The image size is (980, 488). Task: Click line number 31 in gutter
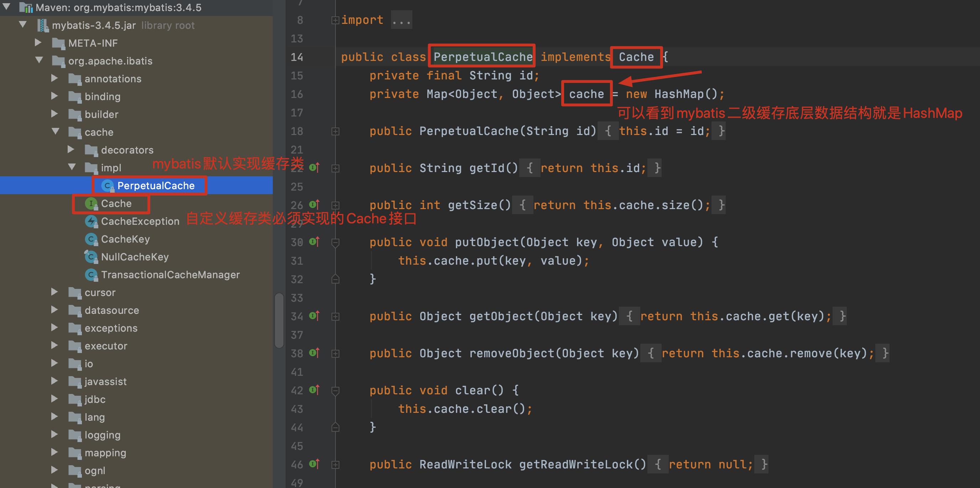pos(297,261)
